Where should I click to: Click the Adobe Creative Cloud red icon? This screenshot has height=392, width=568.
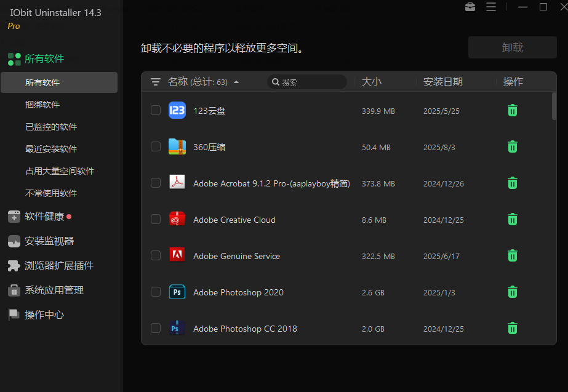point(177,219)
